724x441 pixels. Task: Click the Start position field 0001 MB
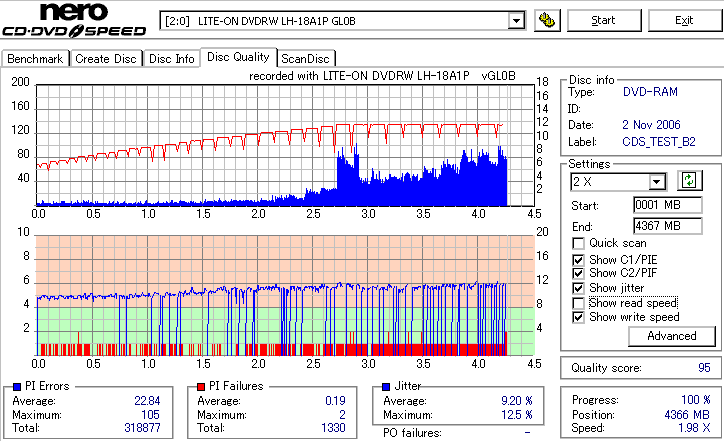[x=668, y=205]
